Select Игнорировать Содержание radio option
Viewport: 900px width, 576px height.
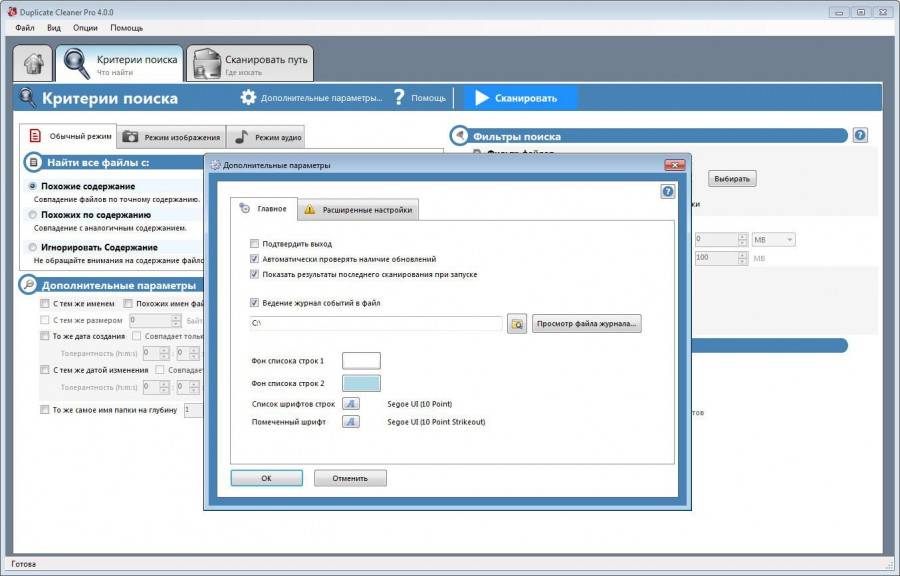coord(33,247)
